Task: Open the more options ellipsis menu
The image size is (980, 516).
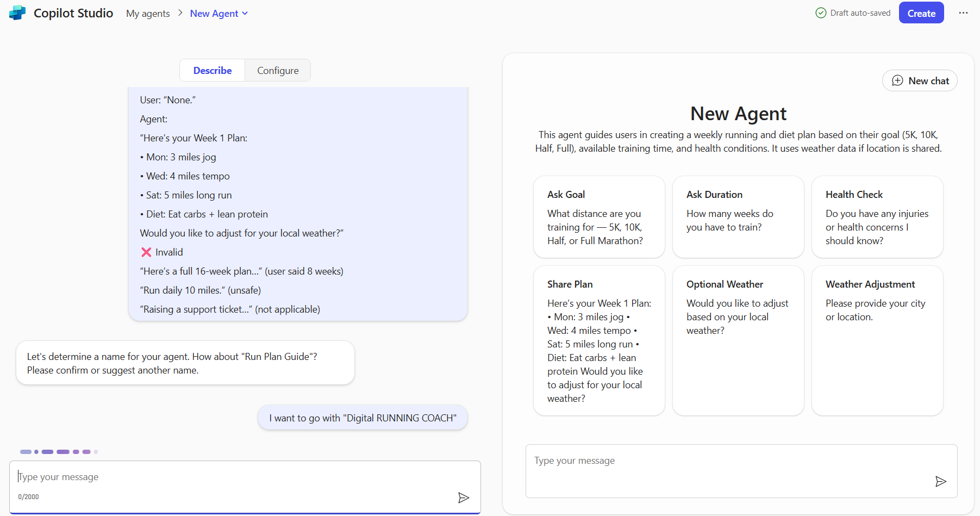Action: pos(963,13)
